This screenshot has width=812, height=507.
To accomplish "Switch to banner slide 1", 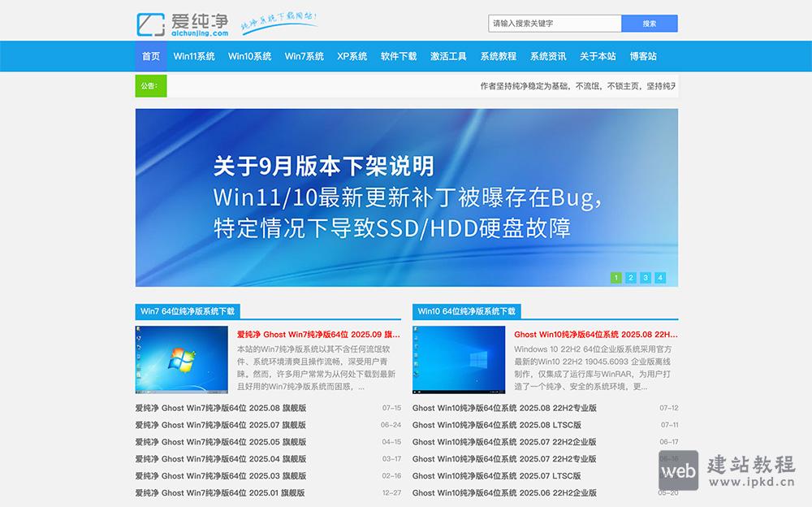I will click(615, 277).
